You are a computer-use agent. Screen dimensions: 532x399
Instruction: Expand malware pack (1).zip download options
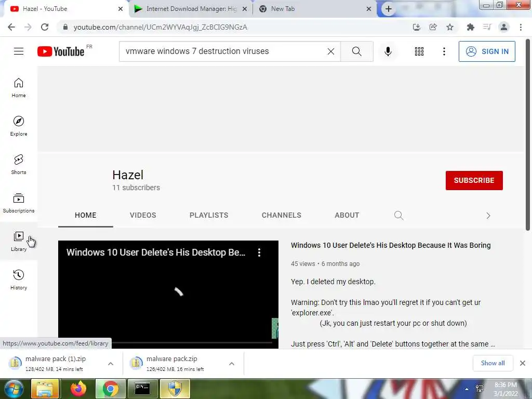pos(111,364)
